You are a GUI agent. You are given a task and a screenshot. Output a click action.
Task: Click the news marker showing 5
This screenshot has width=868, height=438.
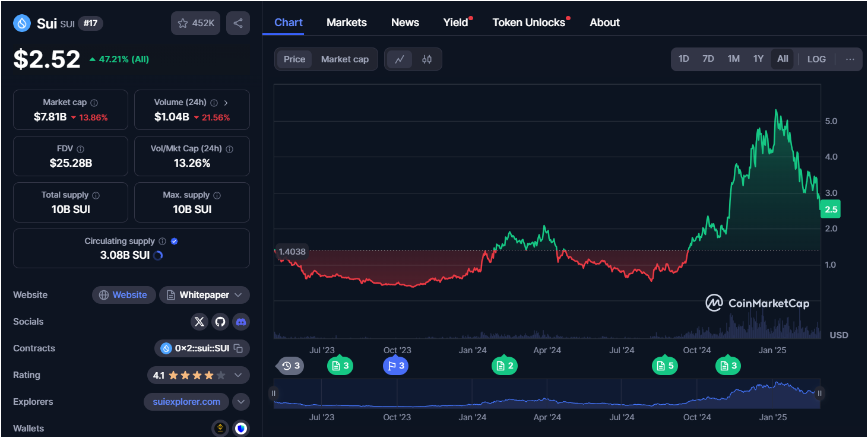coord(665,366)
